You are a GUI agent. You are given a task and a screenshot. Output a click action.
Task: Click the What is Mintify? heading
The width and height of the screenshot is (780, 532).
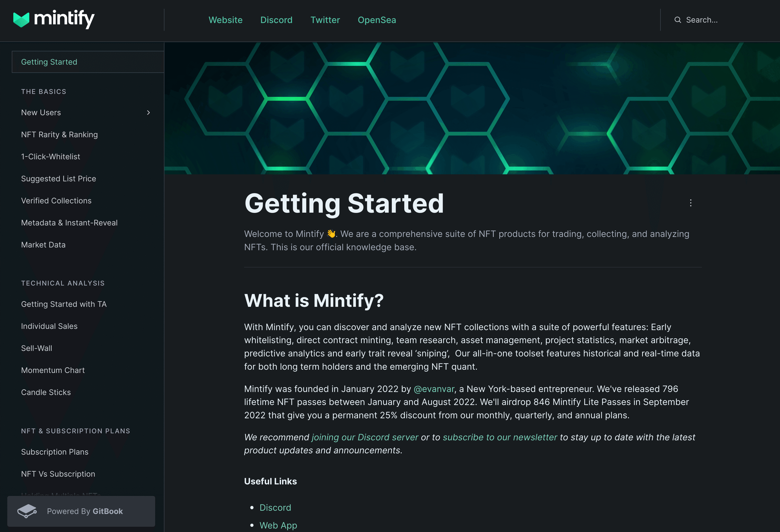pos(314,300)
